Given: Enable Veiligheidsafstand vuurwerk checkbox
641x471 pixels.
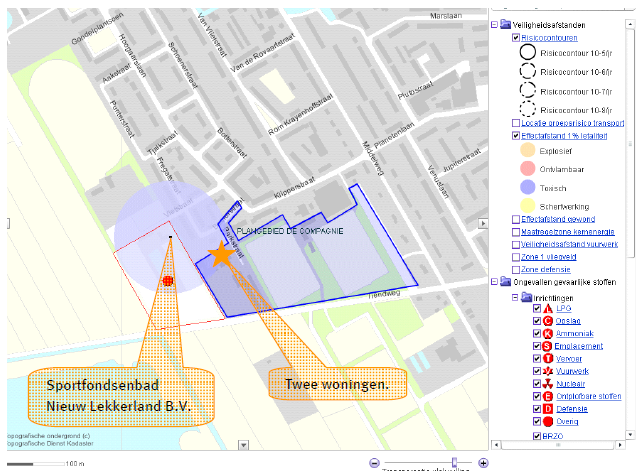Looking at the screenshot, I should (x=516, y=244).
